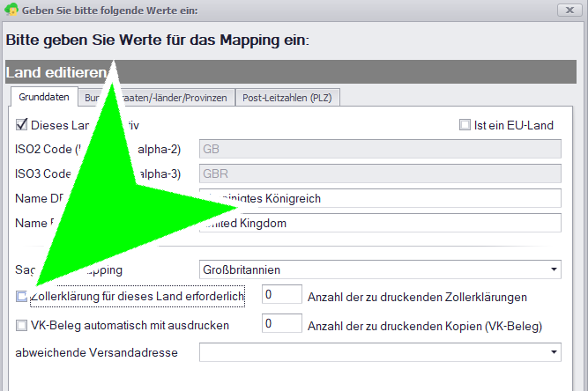The image size is (588, 391).
Task: Enable 'VK-Beleg automatisch mit ausdrucken' checkbox
Action: click(21, 326)
